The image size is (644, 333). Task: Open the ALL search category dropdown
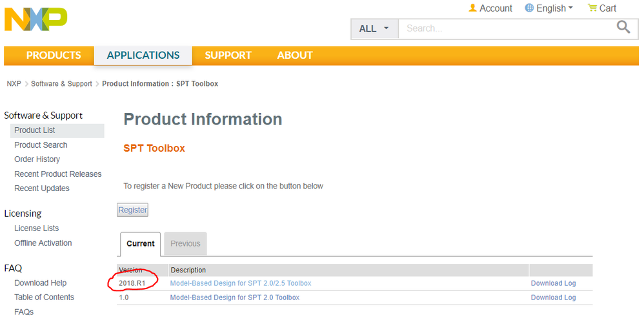(374, 29)
